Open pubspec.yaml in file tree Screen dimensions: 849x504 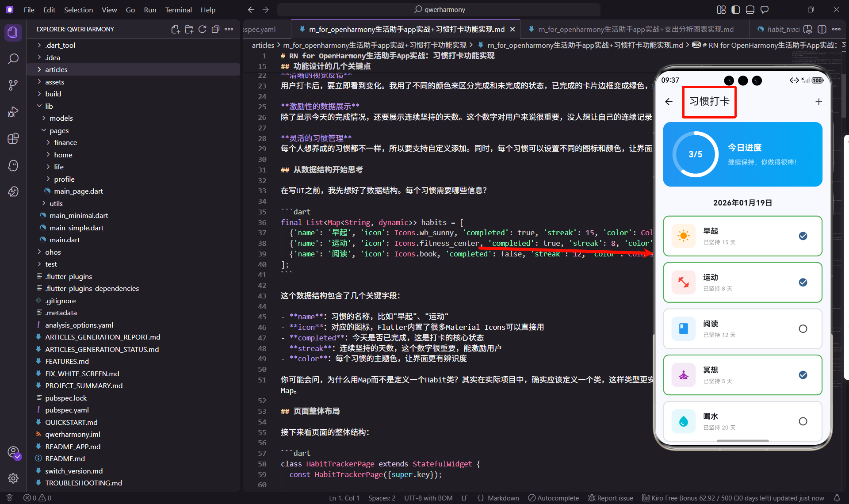point(133,410)
